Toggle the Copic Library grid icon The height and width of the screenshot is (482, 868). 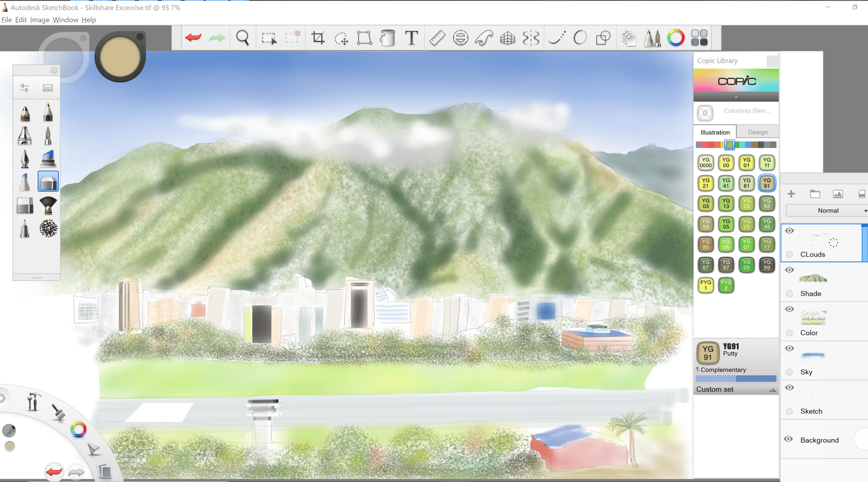(x=700, y=38)
